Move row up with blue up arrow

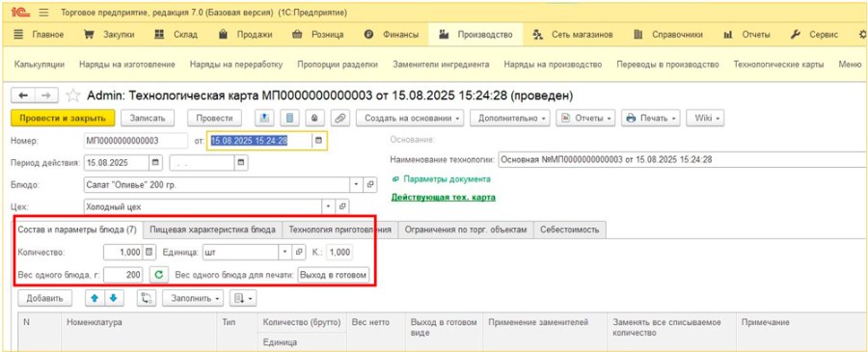[x=95, y=298]
